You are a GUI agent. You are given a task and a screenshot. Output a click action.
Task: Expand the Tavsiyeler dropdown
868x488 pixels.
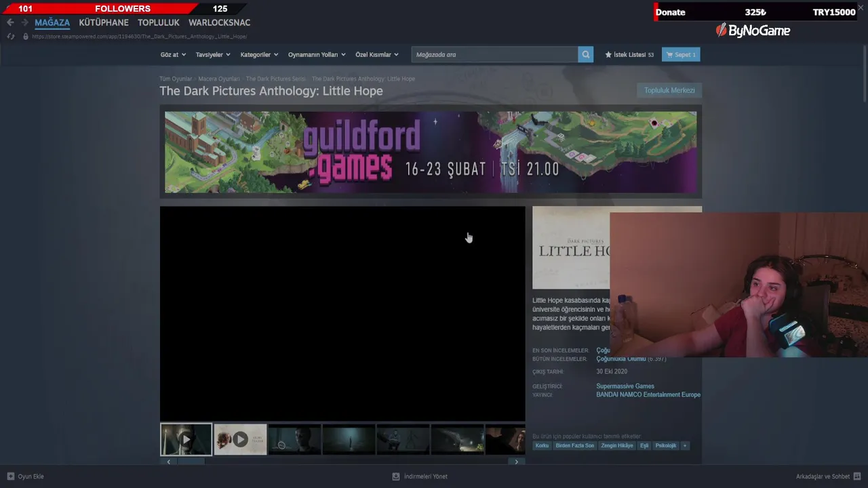pyautogui.click(x=213, y=54)
